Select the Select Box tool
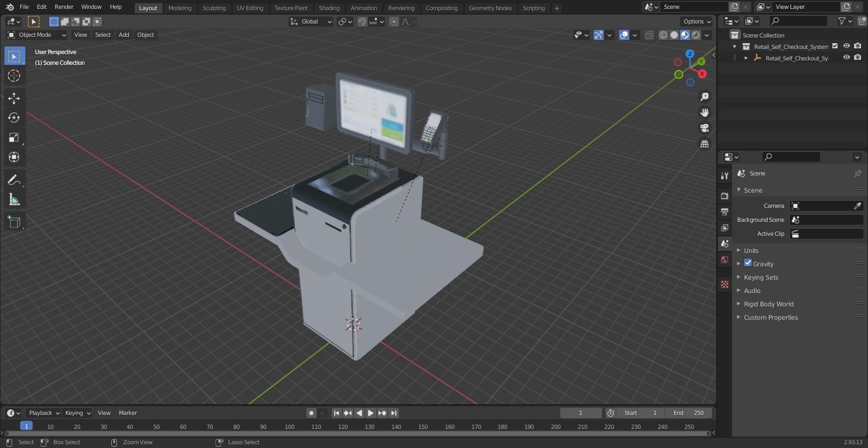 tap(14, 56)
